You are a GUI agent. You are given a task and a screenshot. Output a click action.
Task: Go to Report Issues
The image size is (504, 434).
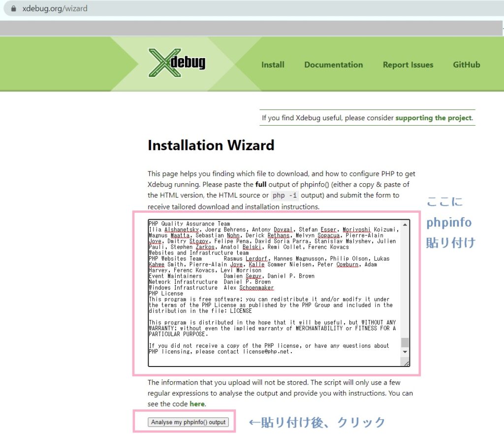(x=408, y=65)
